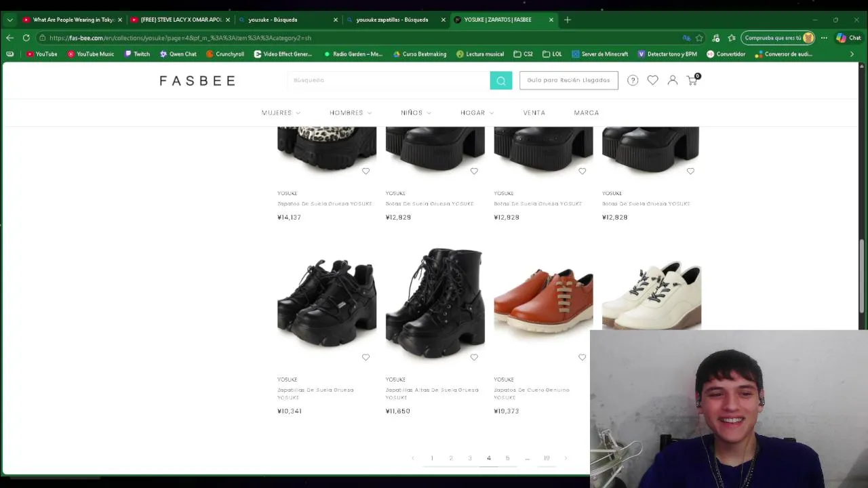
Task: Click the teal search button
Action: tap(500, 80)
